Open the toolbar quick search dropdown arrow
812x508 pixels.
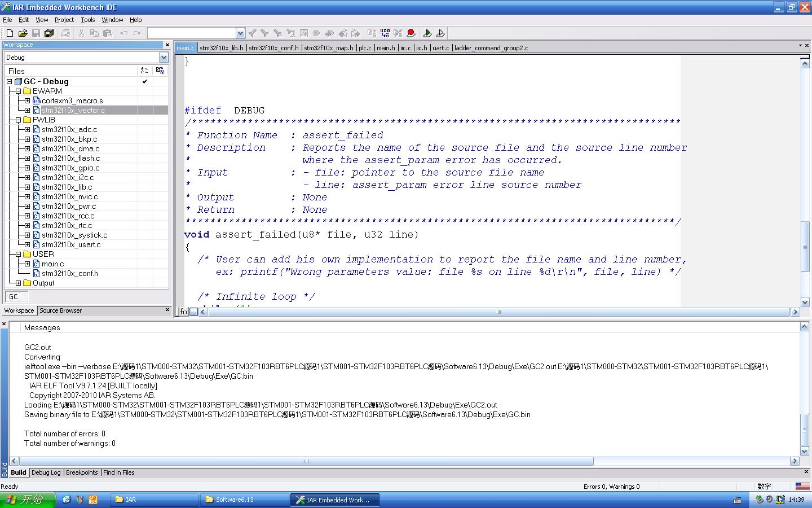(240, 33)
